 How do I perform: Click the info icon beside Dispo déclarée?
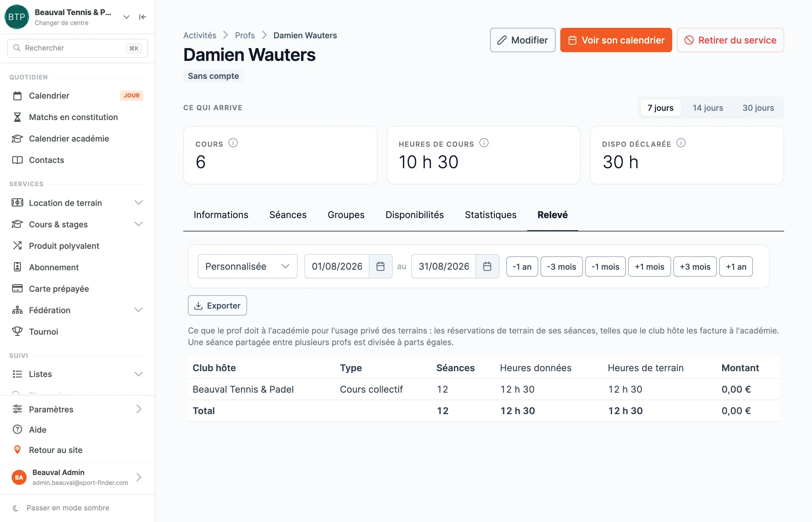[681, 143]
